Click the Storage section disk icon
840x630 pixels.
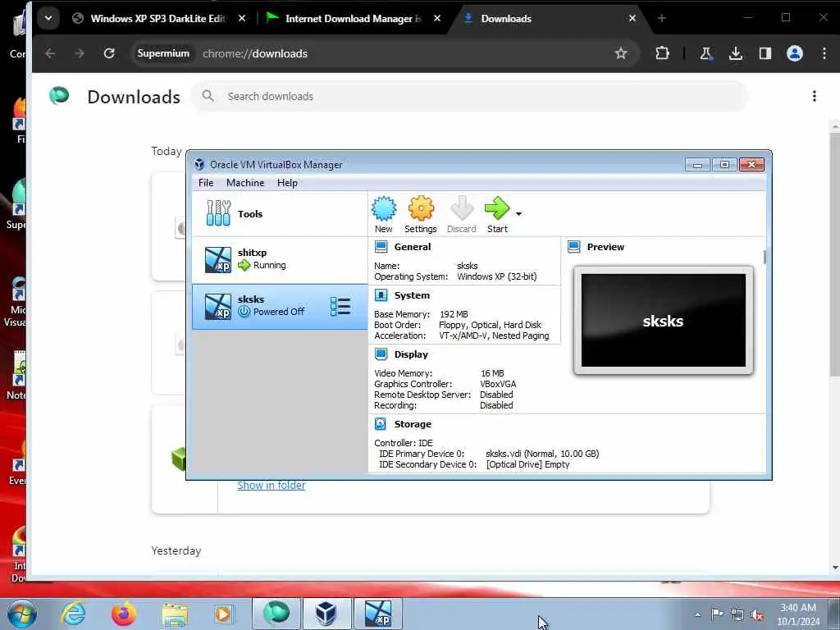(x=381, y=424)
